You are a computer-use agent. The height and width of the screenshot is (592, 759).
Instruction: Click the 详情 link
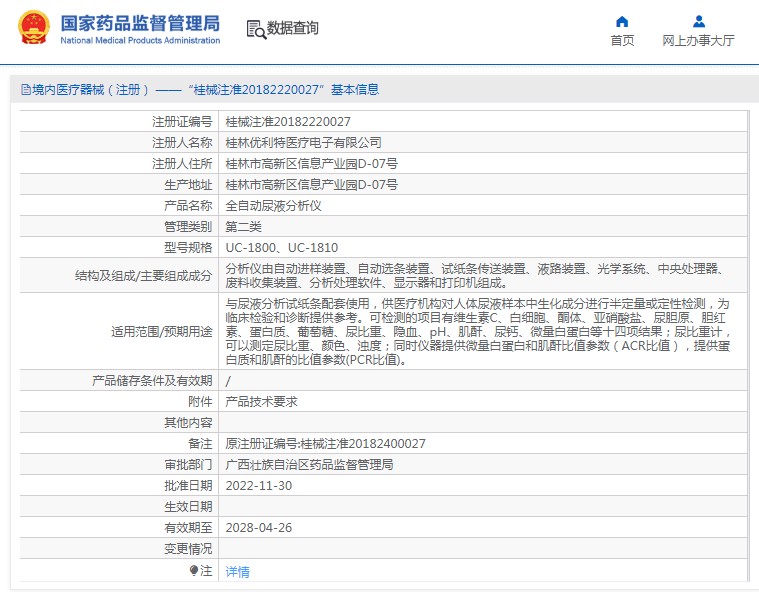(237, 572)
